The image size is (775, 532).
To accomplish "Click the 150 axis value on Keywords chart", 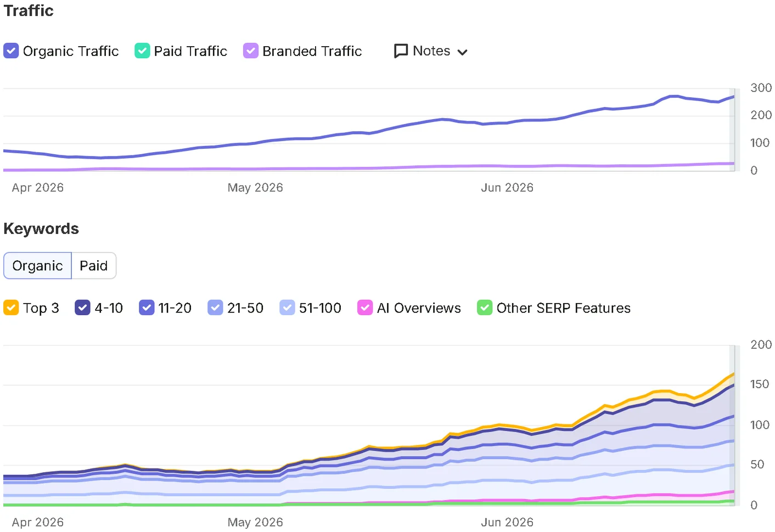I will tap(760, 384).
